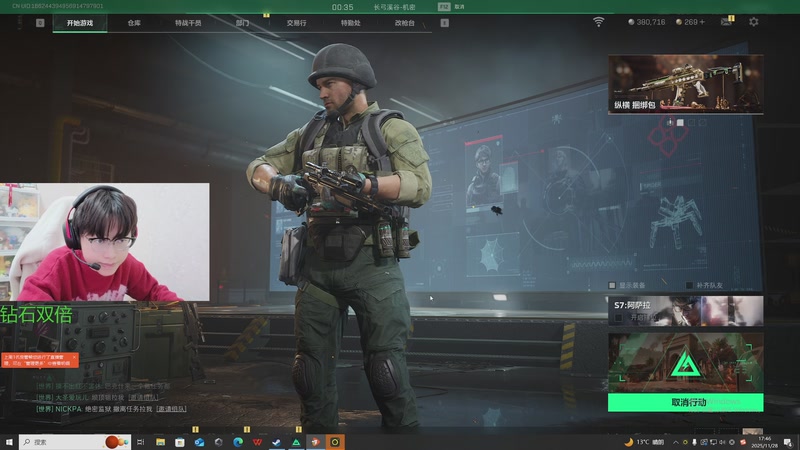Open the 改枪台 tab

click(405, 23)
